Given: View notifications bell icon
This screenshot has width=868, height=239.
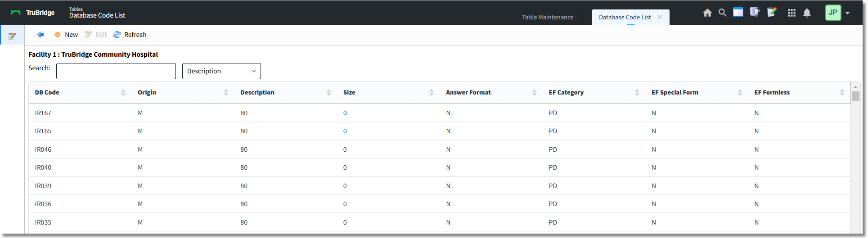Looking at the screenshot, I should 807,13.
